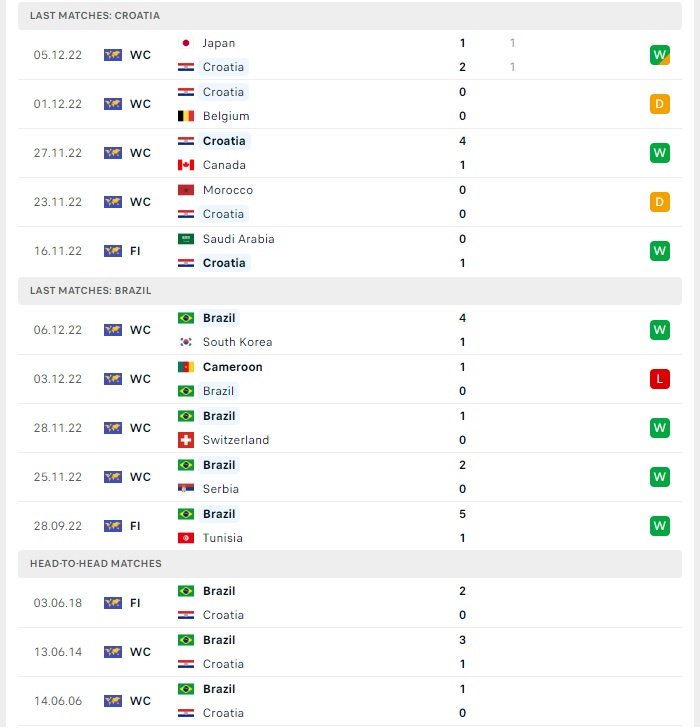Click the Canada flag icon
Screen dimensions: 700x728
coord(186,165)
